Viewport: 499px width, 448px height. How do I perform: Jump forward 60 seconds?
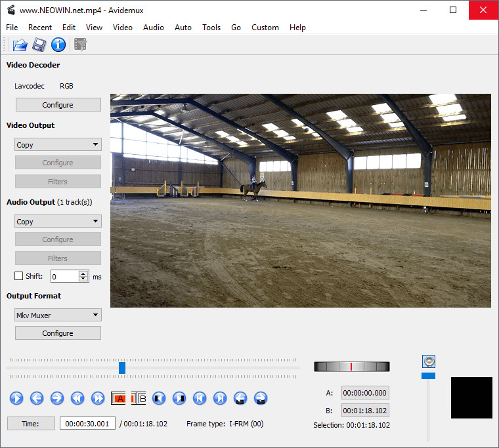[261, 398]
